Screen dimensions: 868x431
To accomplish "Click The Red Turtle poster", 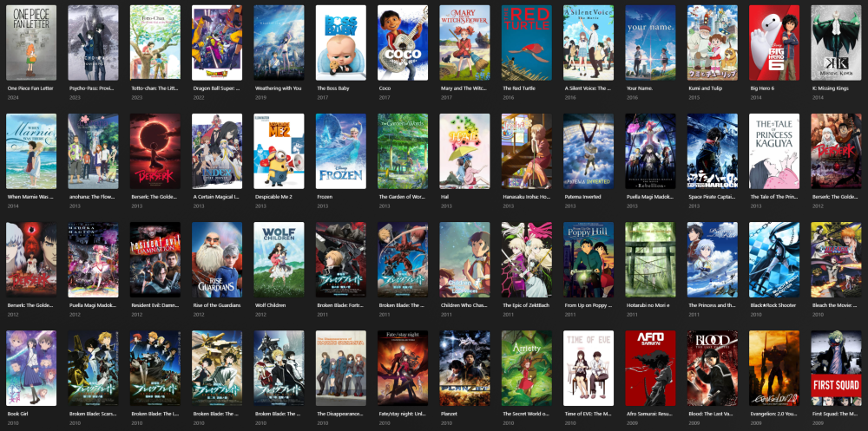I will pyautogui.click(x=527, y=42).
